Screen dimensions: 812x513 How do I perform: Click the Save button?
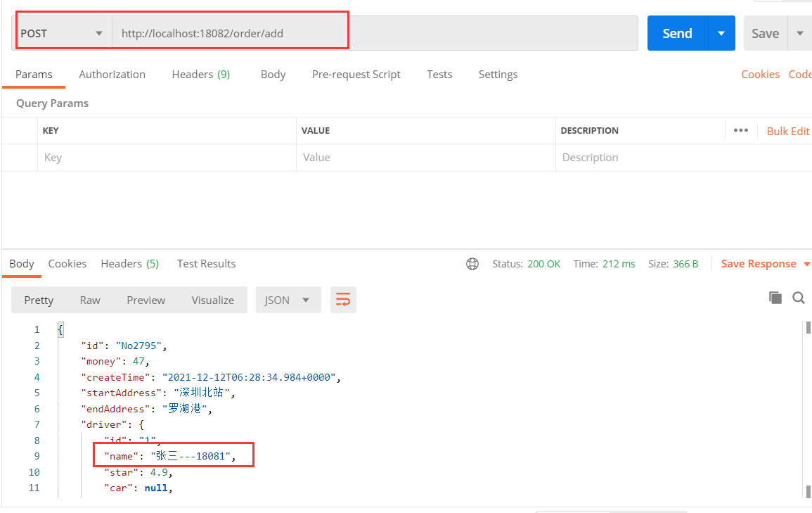766,33
